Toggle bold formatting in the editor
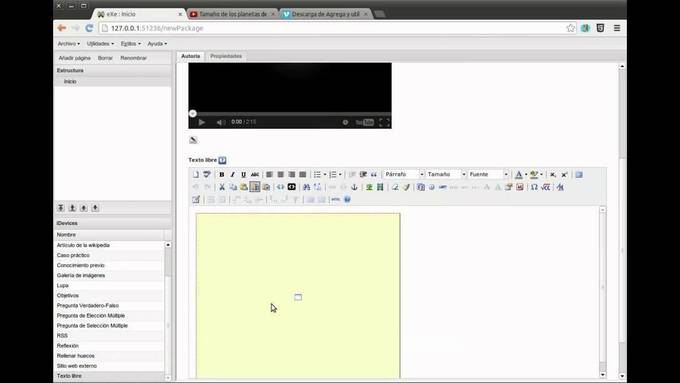This screenshot has width=680, height=383. pyautogui.click(x=222, y=174)
